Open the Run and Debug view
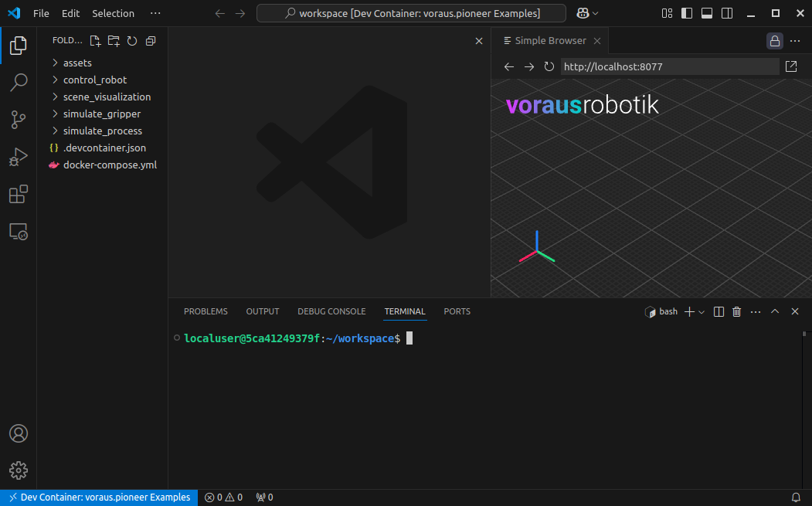Screen dimensions: 812x506 18,157
